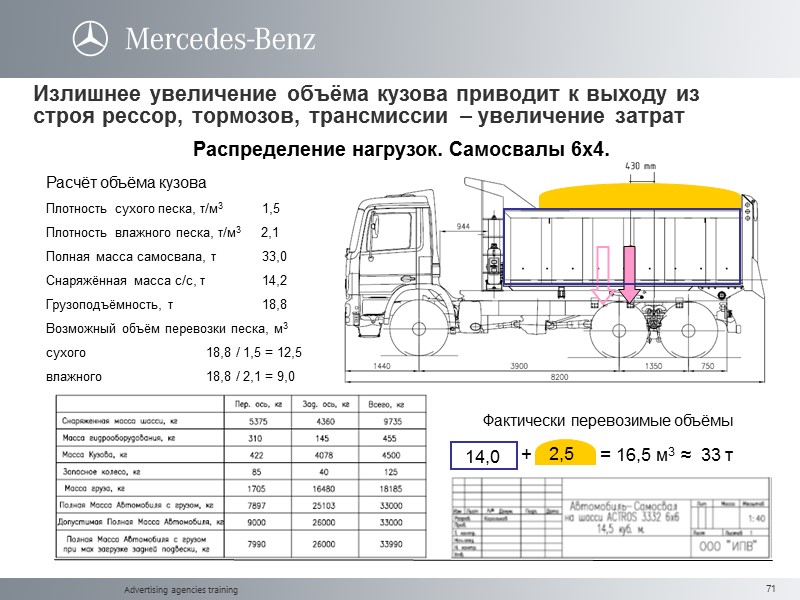Click the solid pink load arrow on the truck
This screenshot has width=800, height=600.
(630, 274)
